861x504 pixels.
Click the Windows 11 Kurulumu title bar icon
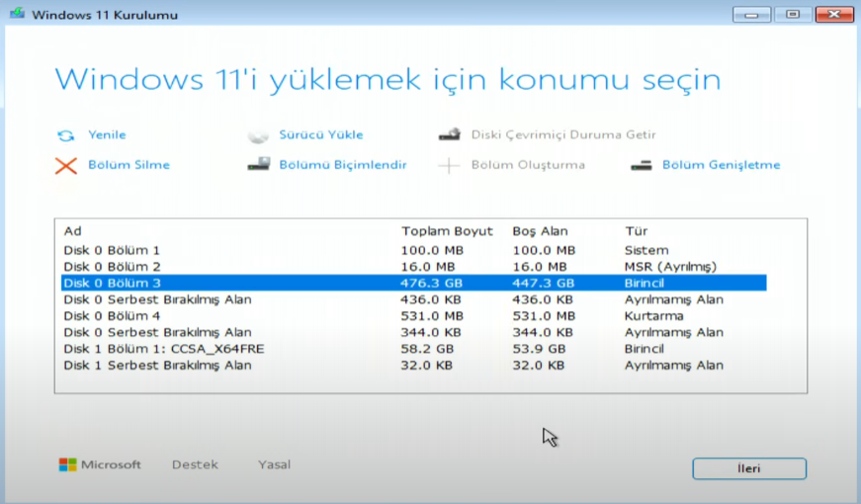coord(17,13)
